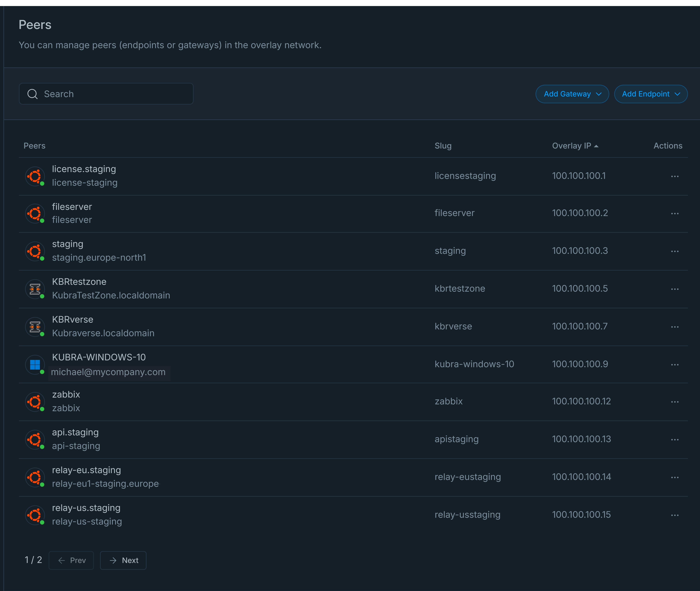The image size is (700, 591).
Task: Open actions menu for relay-eu.staging
Action: [675, 477]
